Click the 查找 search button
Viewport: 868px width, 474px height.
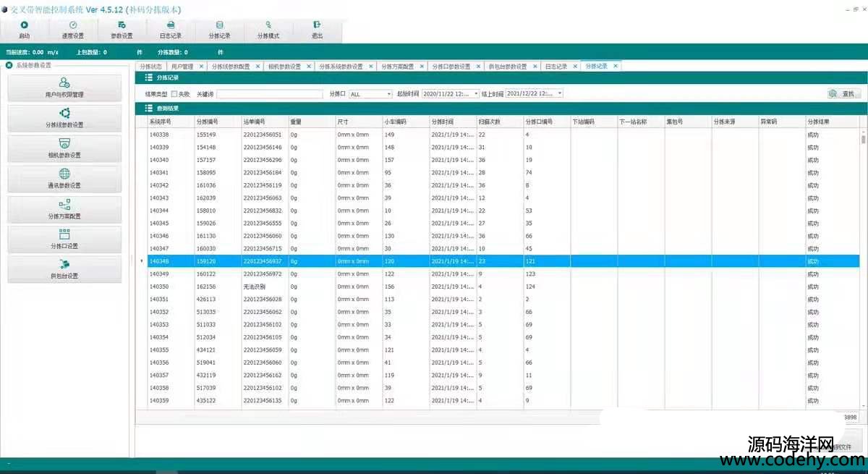tap(844, 94)
